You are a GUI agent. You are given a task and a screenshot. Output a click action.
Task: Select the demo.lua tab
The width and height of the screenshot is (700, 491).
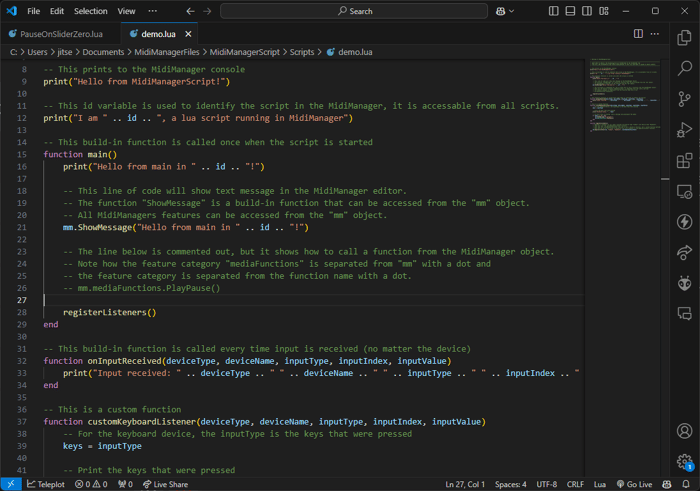[x=158, y=34]
